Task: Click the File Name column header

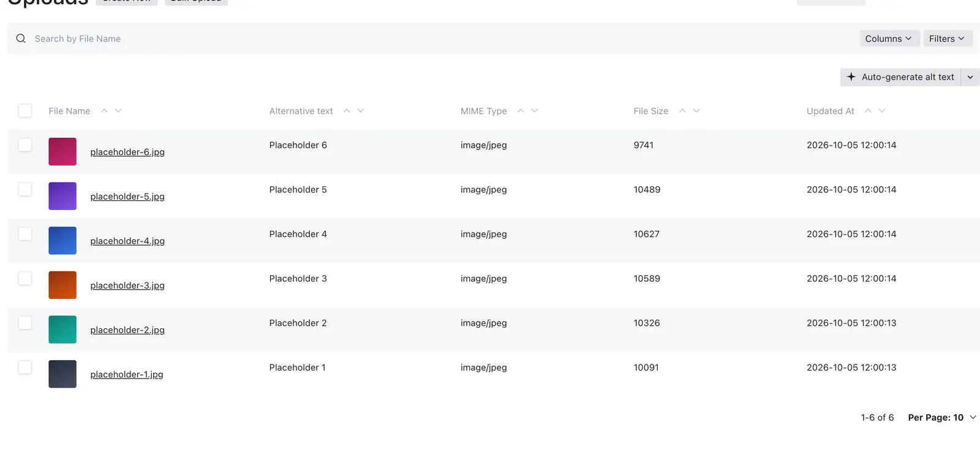Action: (x=69, y=111)
